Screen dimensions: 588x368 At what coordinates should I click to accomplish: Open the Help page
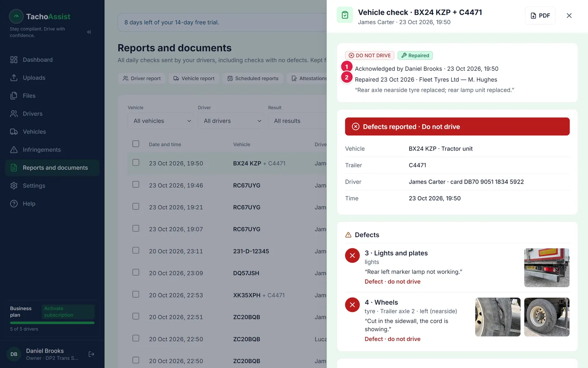(x=52, y=204)
